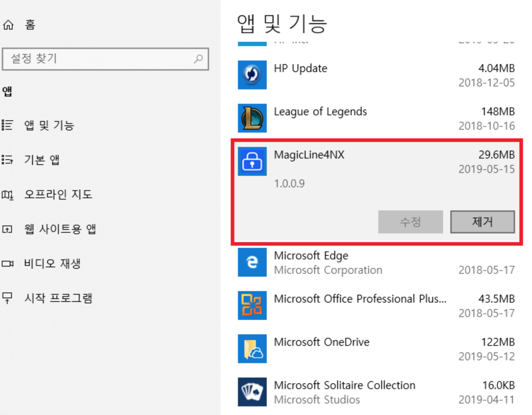The image size is (532, 415).
Task: Go to 웹 사이트용 앱
Action: point(60,229)
